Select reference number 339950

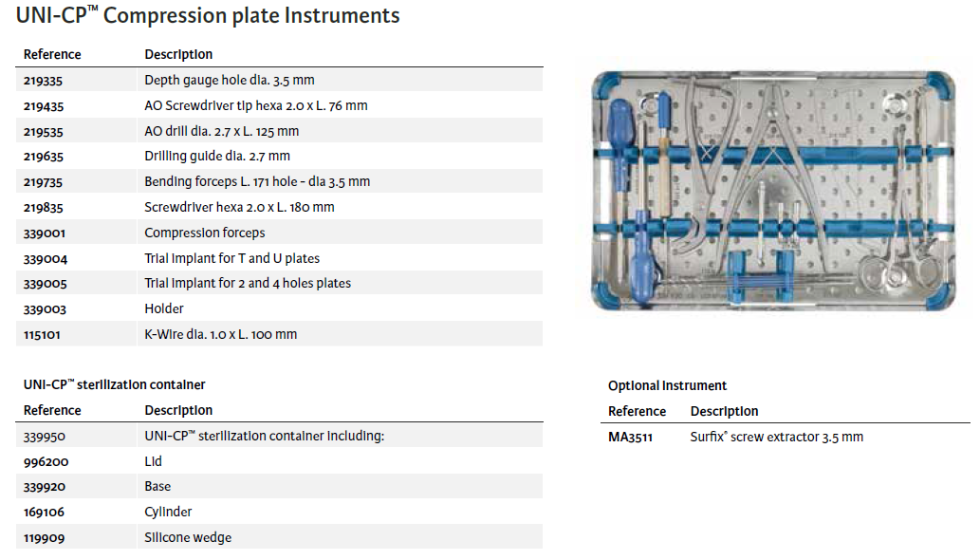[45, 436]
